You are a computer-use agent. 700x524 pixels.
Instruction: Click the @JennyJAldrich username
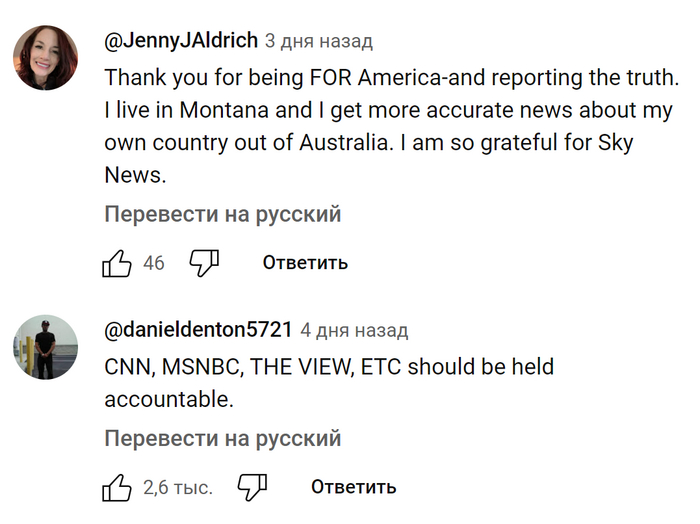(181, 40)
